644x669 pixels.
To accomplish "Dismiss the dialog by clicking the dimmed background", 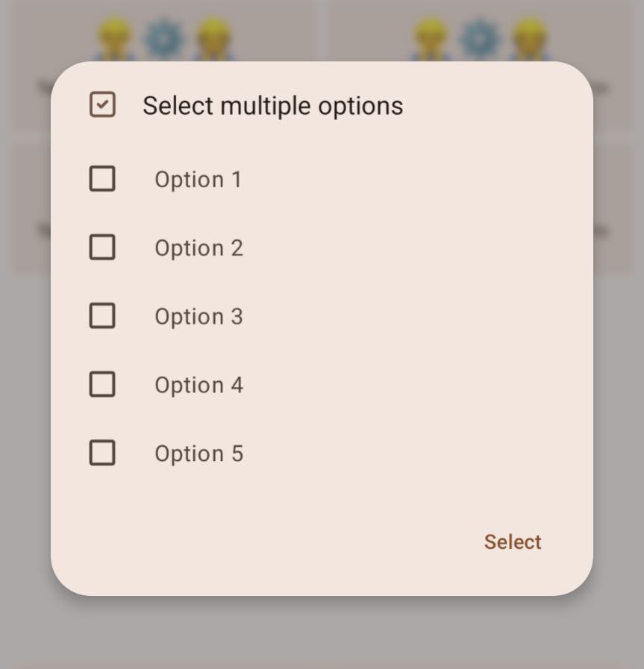I will [321, 638].
